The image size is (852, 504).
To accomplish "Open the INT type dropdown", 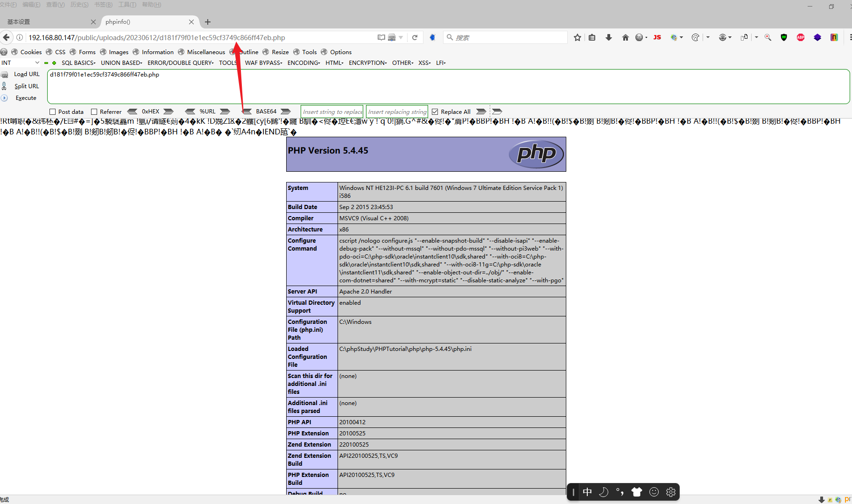I will tap(21, 63).
